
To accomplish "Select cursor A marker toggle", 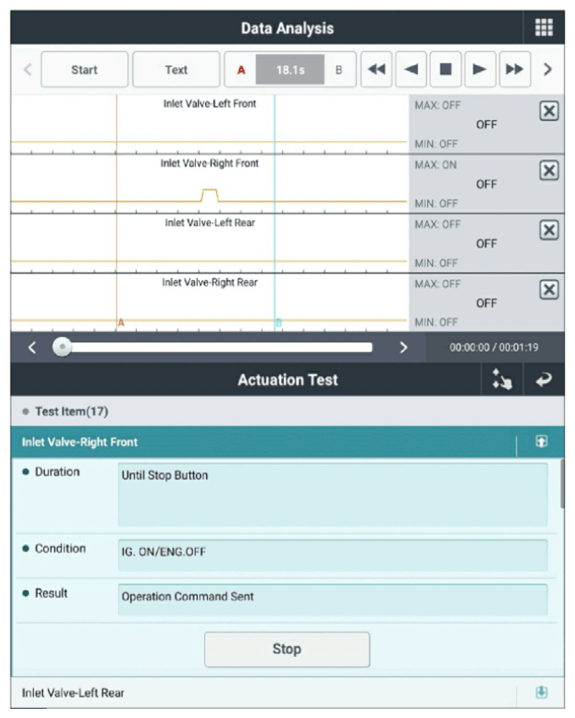I will (x=241, y=70).
